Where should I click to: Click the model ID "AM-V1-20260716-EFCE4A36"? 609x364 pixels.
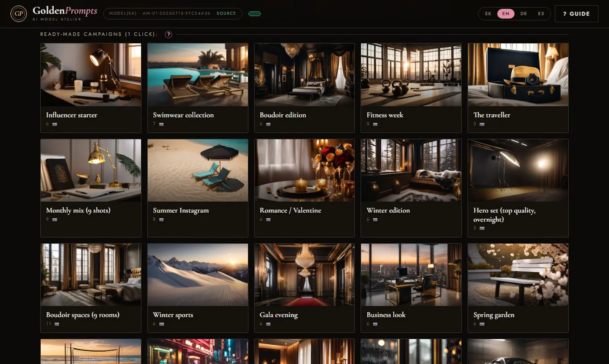tap(177, 13)
